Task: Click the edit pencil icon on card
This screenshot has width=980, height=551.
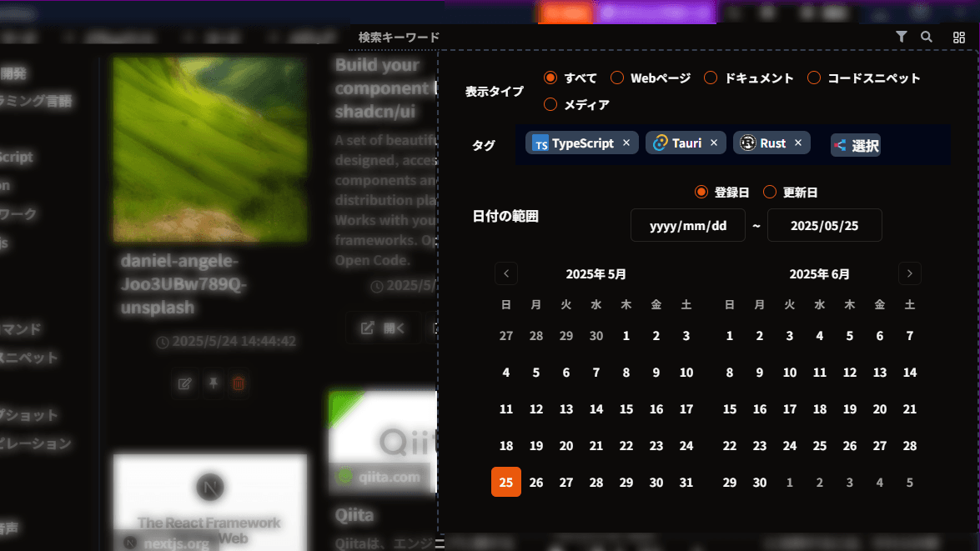Action: pyautogui.click(x=185, y=383)
